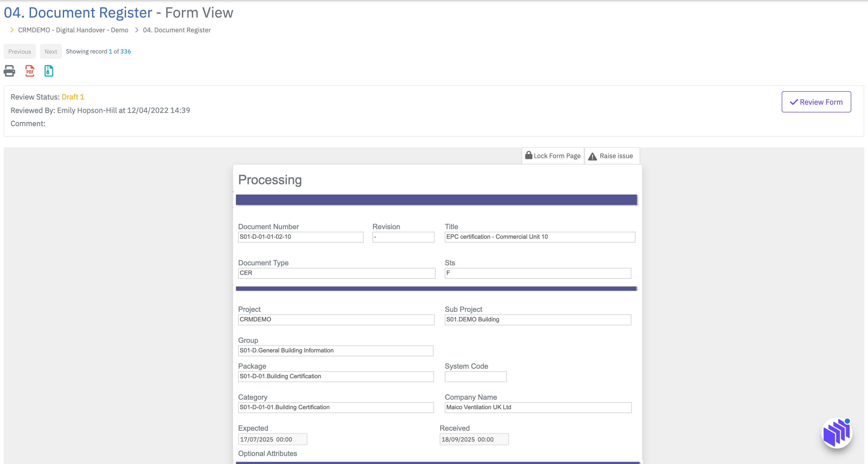
Task: Select the Title field with EPC certification text
Action: pyautogui.click(x=539, y=237)
